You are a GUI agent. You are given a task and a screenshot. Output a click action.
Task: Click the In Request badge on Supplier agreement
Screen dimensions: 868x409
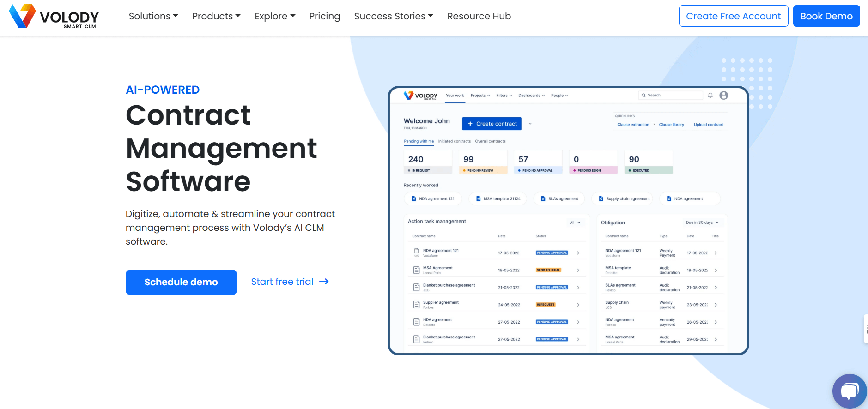[546, 305]
